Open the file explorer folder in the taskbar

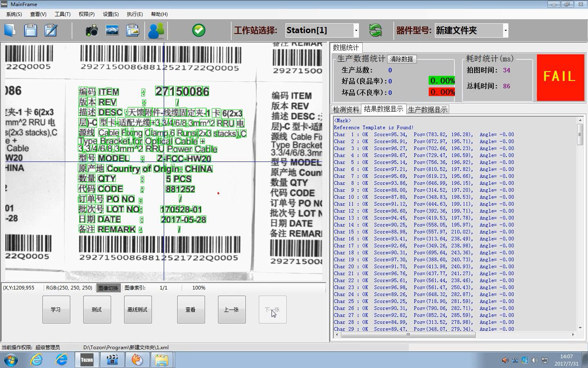(162, 360)
